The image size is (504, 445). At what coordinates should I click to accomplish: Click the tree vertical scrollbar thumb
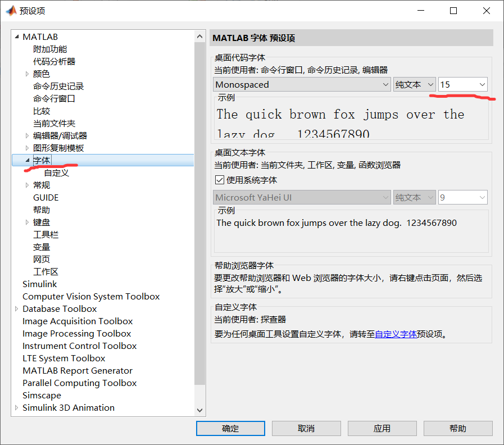[199, 213]
